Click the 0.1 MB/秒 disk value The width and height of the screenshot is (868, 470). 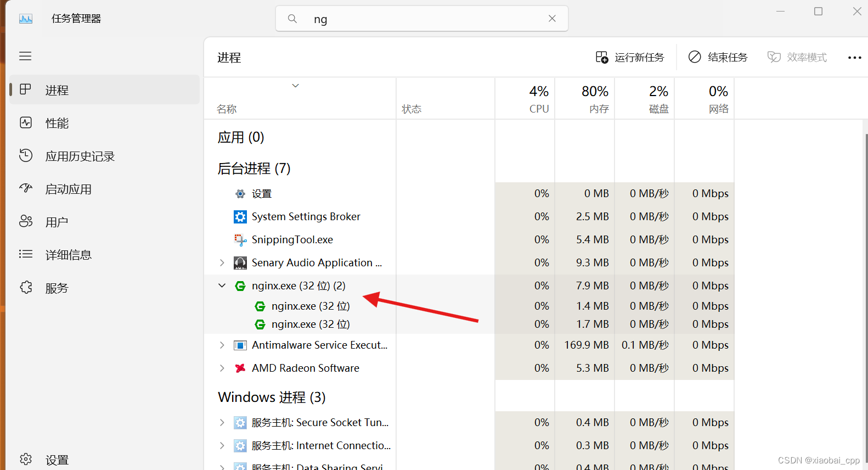pyautogui.click(x=645, y=345)
